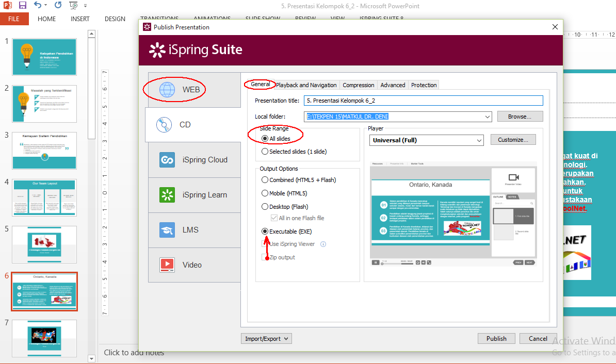This screenshot has height=364, width=616.
Task: Select All slides radio button
Action: [265, 139]
